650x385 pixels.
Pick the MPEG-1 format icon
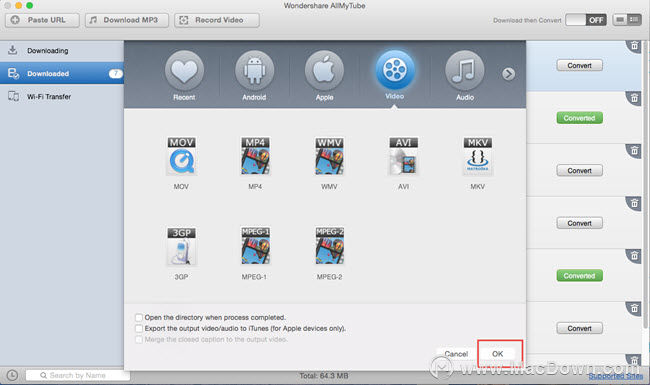[x=255, y=247]
